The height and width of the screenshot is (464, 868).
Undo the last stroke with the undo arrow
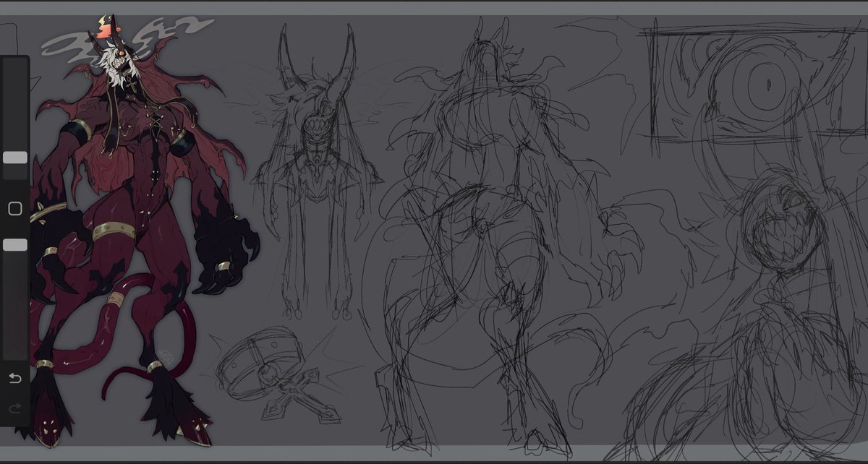point(15,379)
